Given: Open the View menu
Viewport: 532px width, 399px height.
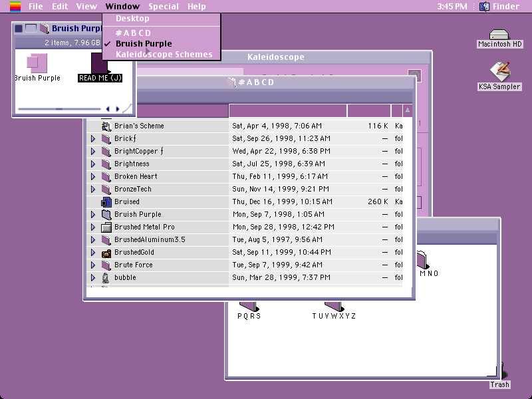Looking at the screenshot, I should 86,7.
